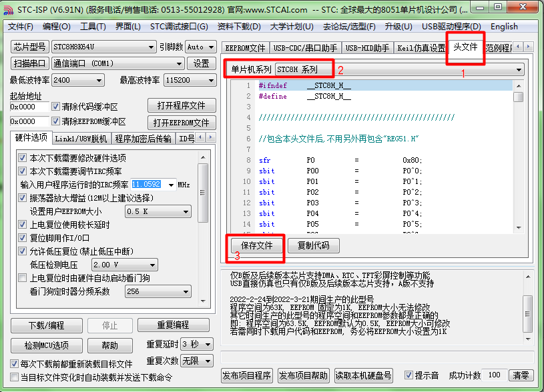
Task: Click the STC-ISP app icon in title bar
Action: point(9,9)
